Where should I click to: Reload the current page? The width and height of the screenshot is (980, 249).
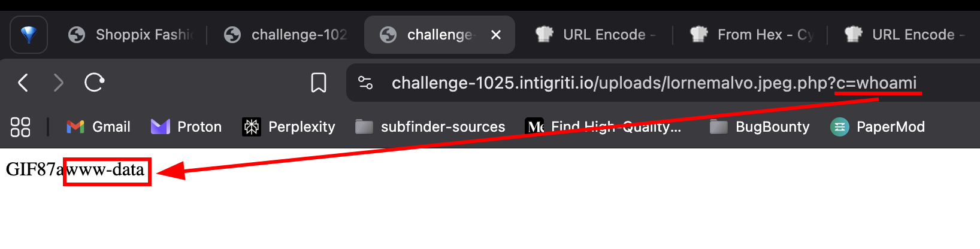click(94, 82)
